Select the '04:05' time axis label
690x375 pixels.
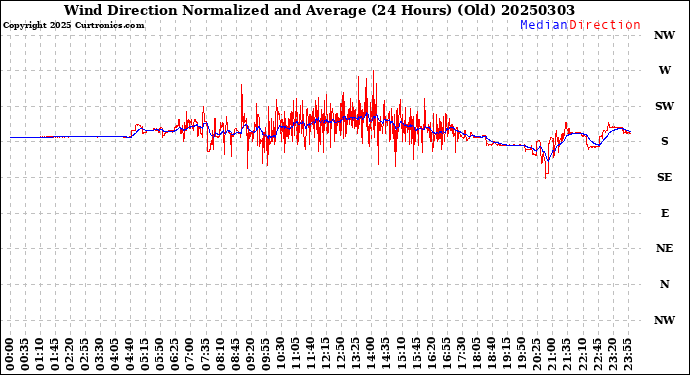[115, 354]
